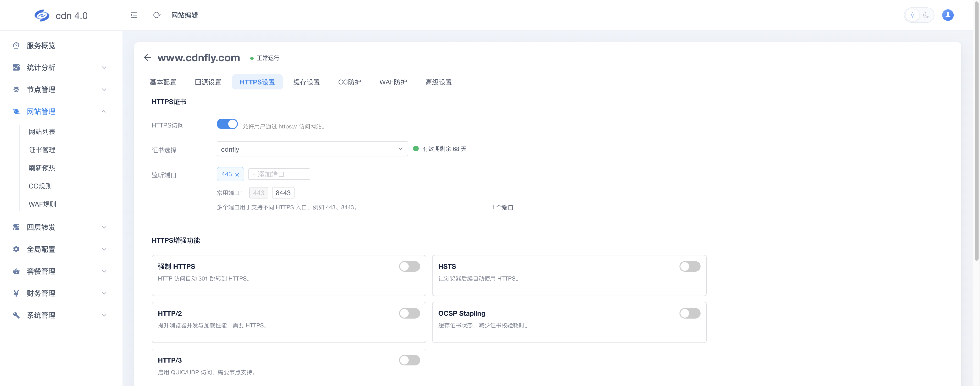Open 证书管理 submenu item
This screenshot has width=980, height=386.
pyautogui.click(x=42, y=150)
